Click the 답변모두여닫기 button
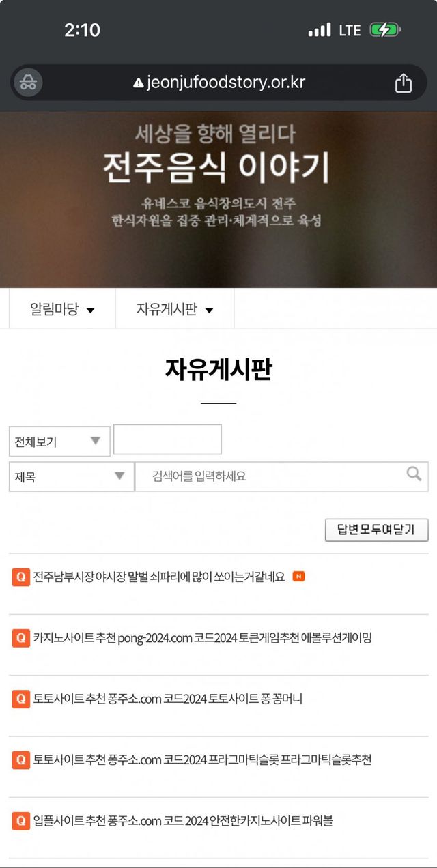The height and width of the screenshot is (868, 437). coord(377,530)
